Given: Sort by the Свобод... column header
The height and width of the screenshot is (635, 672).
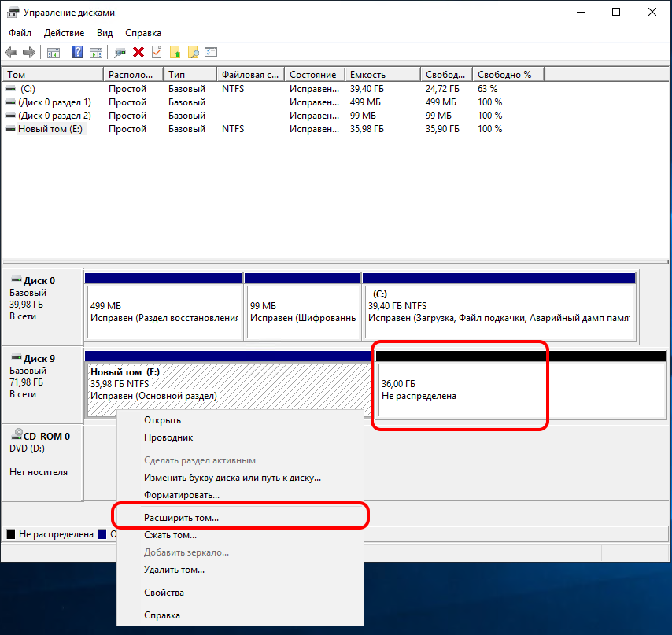Looking at the screenshot, I should [447, 74].
